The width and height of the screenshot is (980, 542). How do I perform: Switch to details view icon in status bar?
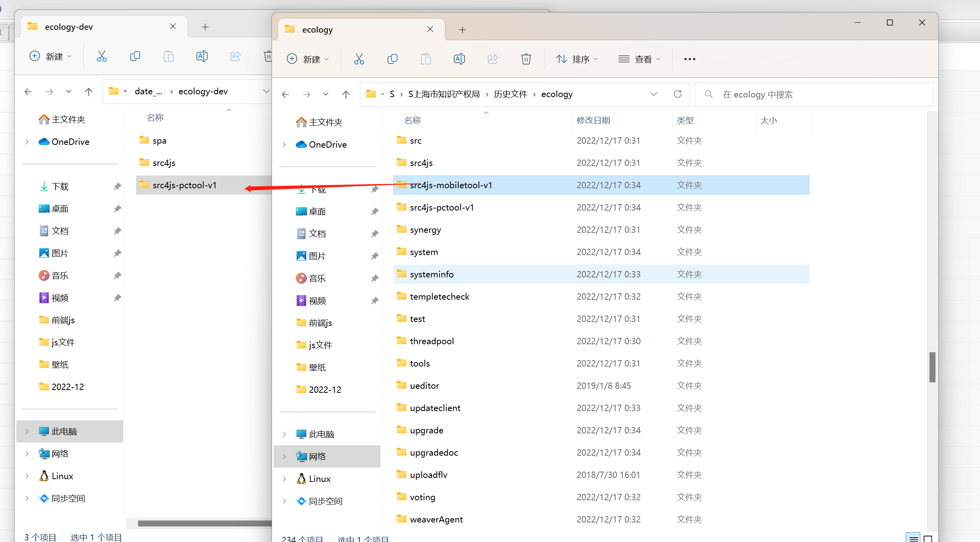[913, 538]
